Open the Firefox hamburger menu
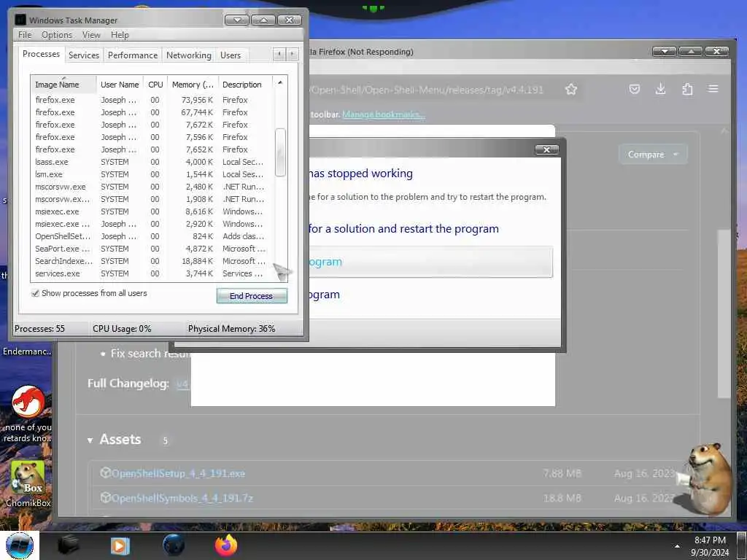 (x=713, y=88)
